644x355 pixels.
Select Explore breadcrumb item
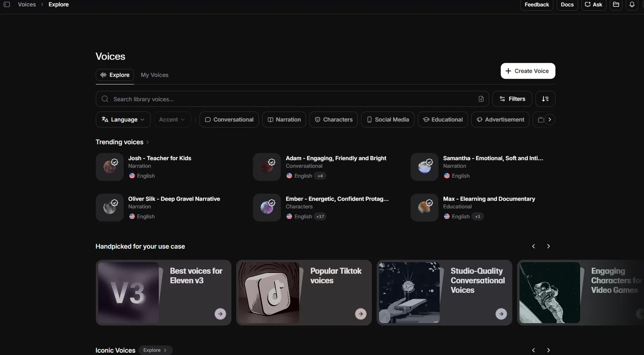click(58, 4)
